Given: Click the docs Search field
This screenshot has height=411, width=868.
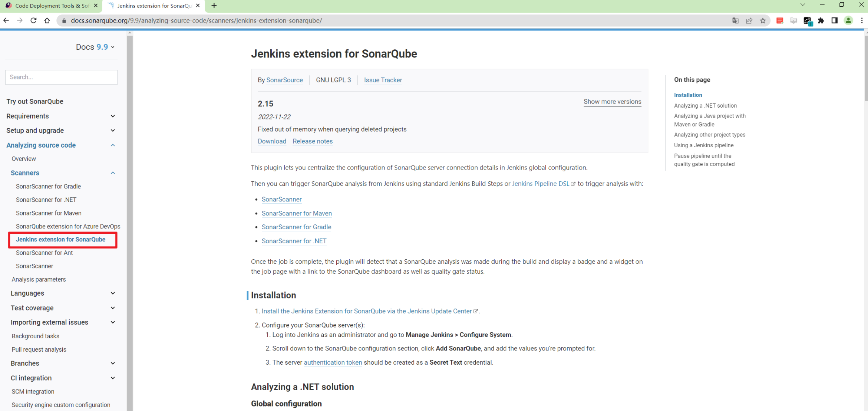Looking at the screenshot, I should [61, 77].
